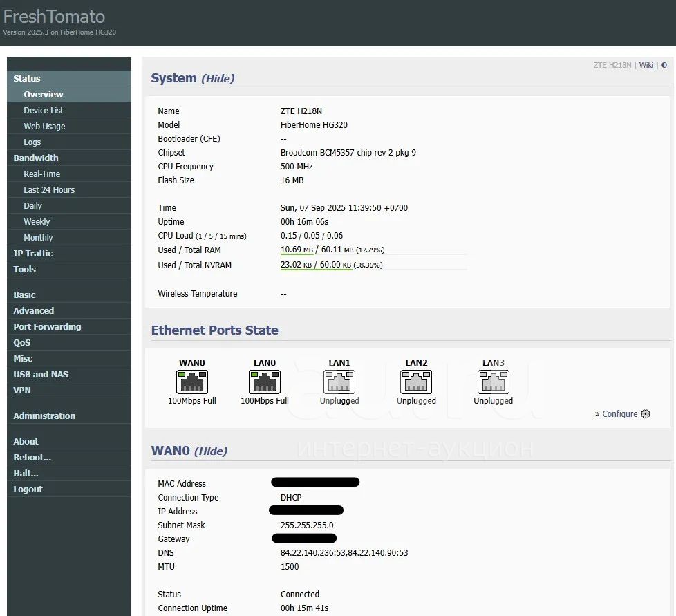Open the Overview page
676x616 pixels.
pos(69,95)
